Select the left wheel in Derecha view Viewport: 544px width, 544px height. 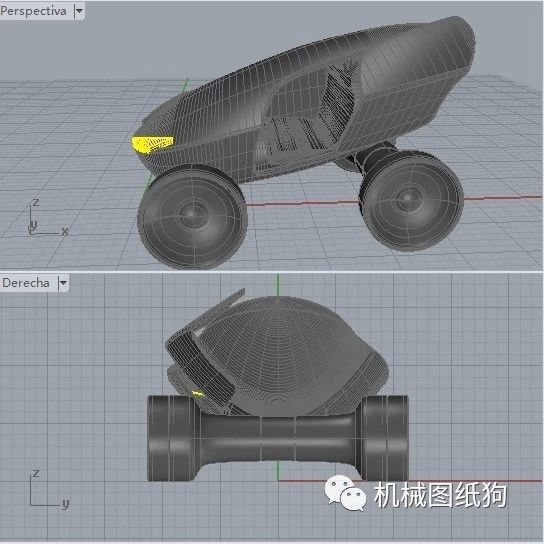point(172,439)
